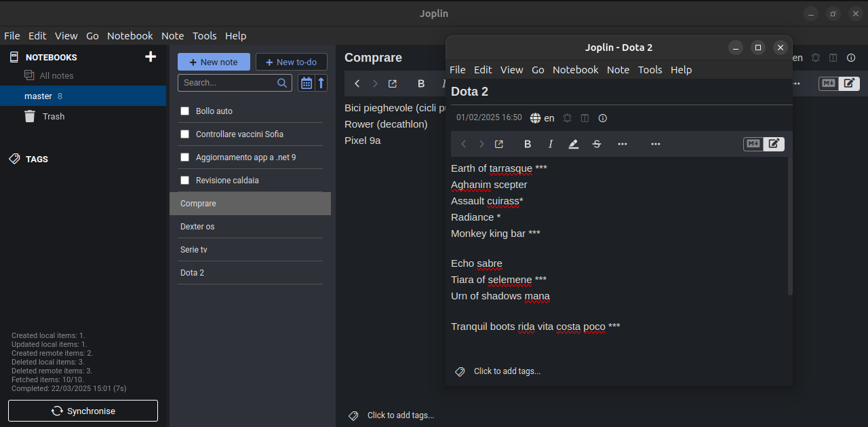Toggle bold formatting in the Dota 2 editor
Image resolution: width=868 pixels, height=427 pixels.
(x=528, y=144)
